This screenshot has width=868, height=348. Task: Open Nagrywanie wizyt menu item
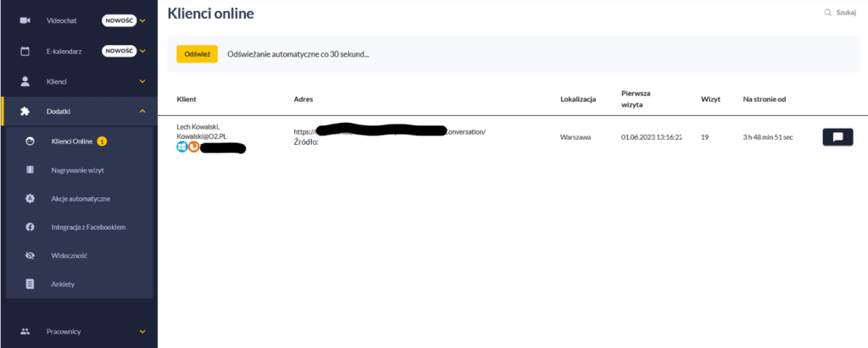point(79,170)
